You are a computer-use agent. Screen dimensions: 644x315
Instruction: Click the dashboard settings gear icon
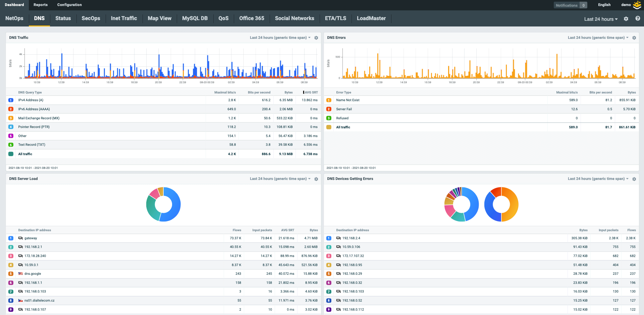pos(626,19)
